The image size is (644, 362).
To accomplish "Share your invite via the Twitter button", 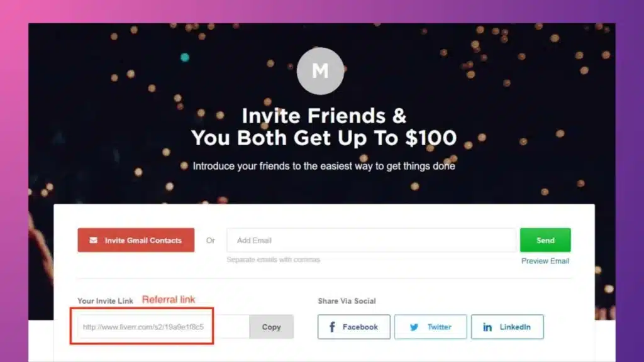I will tap(430, 326).
